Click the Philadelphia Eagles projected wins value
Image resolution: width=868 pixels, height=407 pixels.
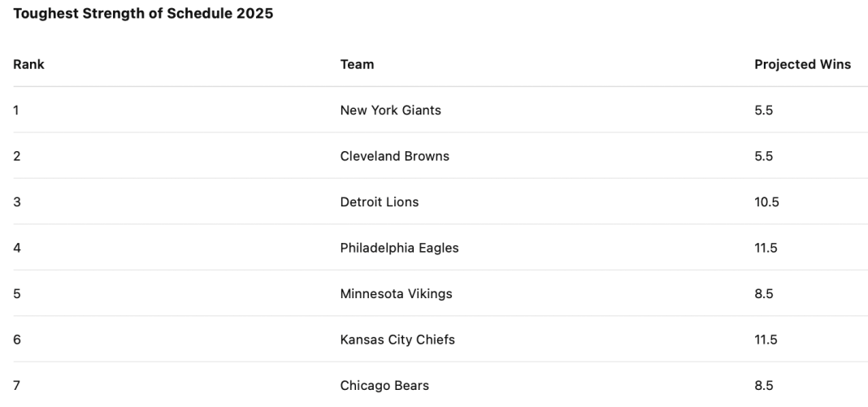[766, 248]
